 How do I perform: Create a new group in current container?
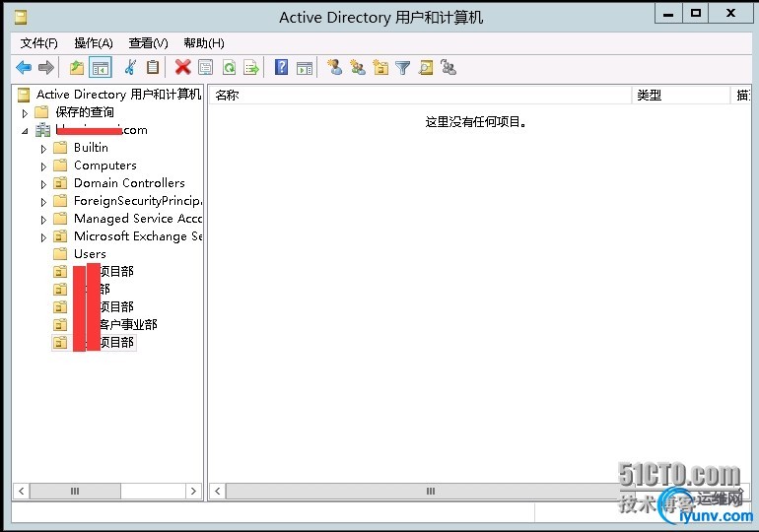click(x=358, y=68)
